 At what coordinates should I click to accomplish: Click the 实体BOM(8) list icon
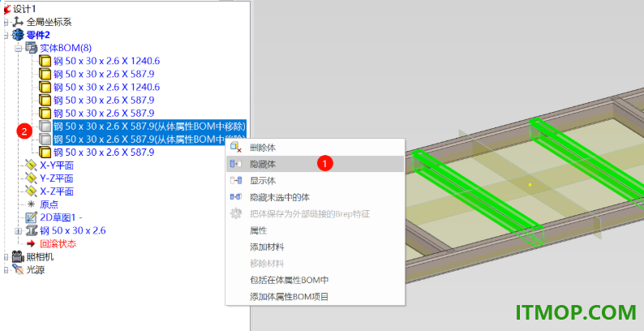tap(32, 48)
